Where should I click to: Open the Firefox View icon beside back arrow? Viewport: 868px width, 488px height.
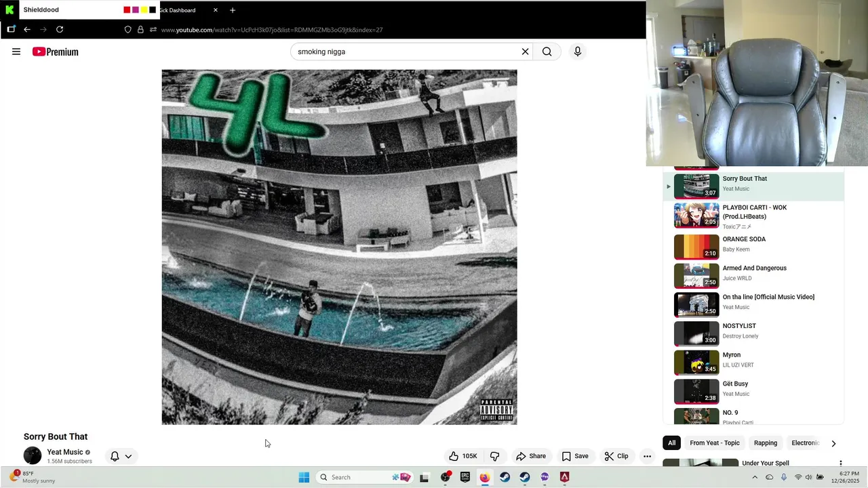(x=11, y=29)
